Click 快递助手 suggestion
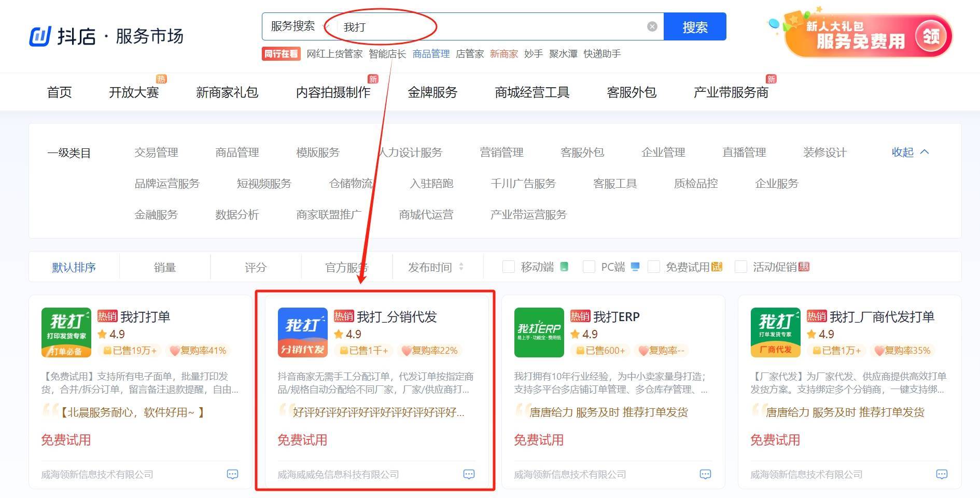 pos(602,54)
